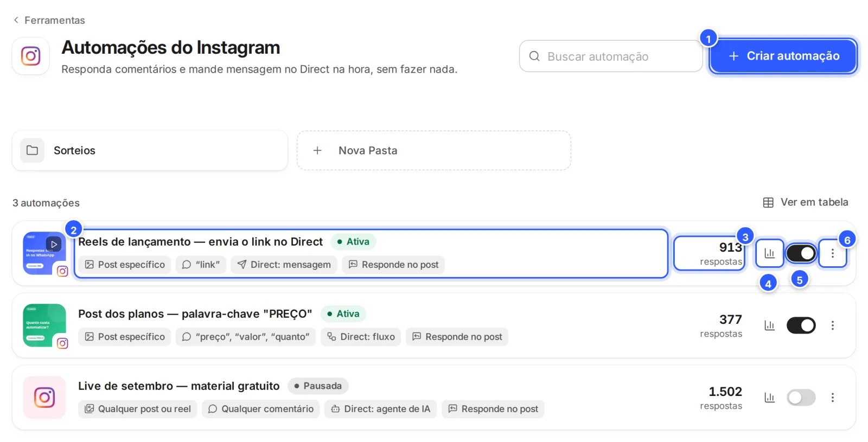This screenshot has height=442, width=868.
Task: Open the Reels de lançamento thumbnail
Action: click(44, 253)
